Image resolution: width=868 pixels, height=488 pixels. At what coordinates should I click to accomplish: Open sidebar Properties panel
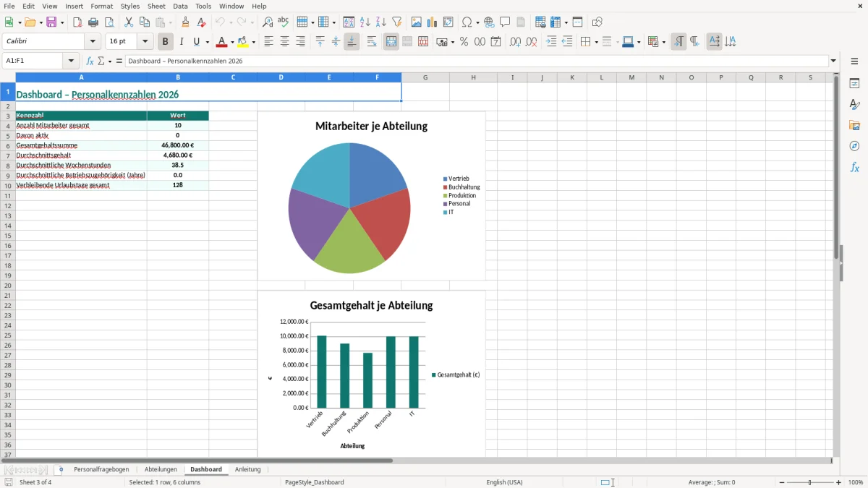[x=854, y=84]
